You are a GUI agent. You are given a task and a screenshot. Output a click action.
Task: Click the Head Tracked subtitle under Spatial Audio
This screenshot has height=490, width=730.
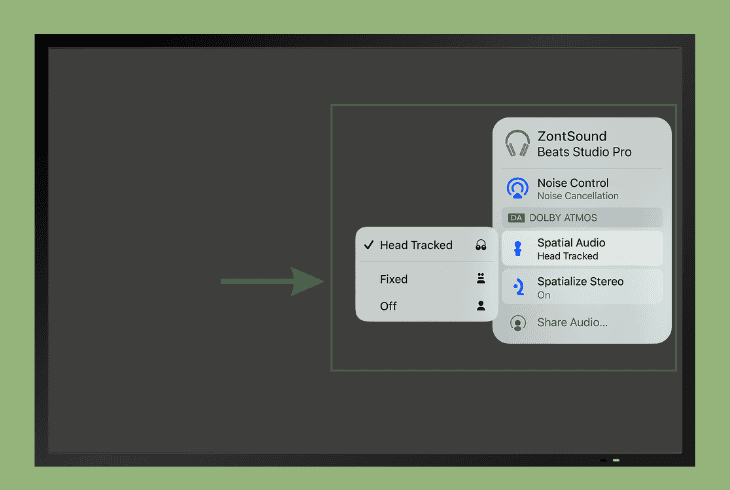[x=568, y=256]
